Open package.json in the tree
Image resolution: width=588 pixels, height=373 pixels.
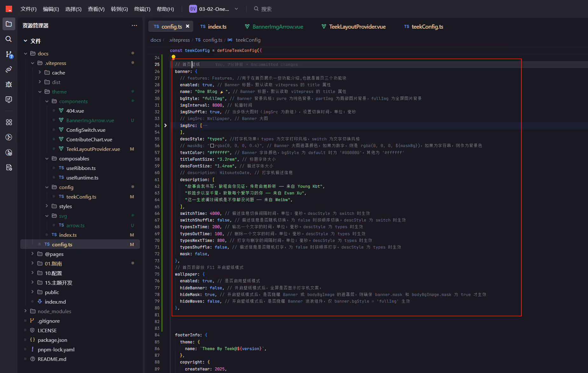click(52, 340)
